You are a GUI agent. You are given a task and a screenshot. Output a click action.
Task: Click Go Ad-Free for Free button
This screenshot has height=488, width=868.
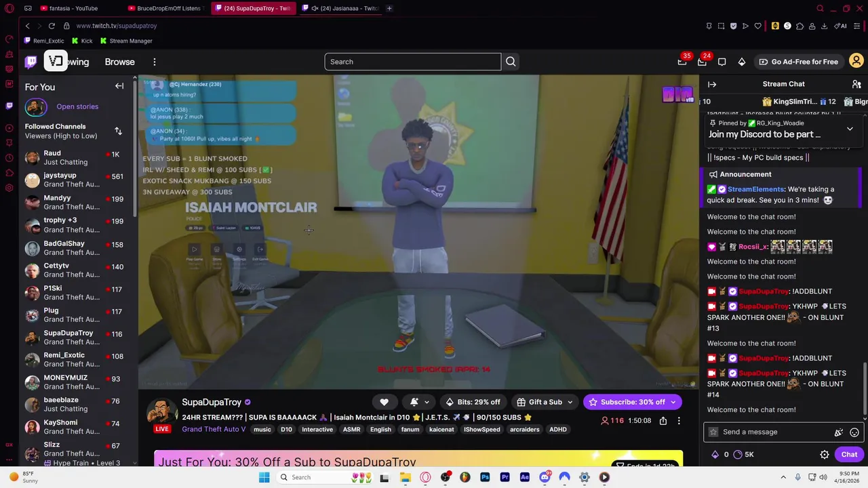coord(798,62)
